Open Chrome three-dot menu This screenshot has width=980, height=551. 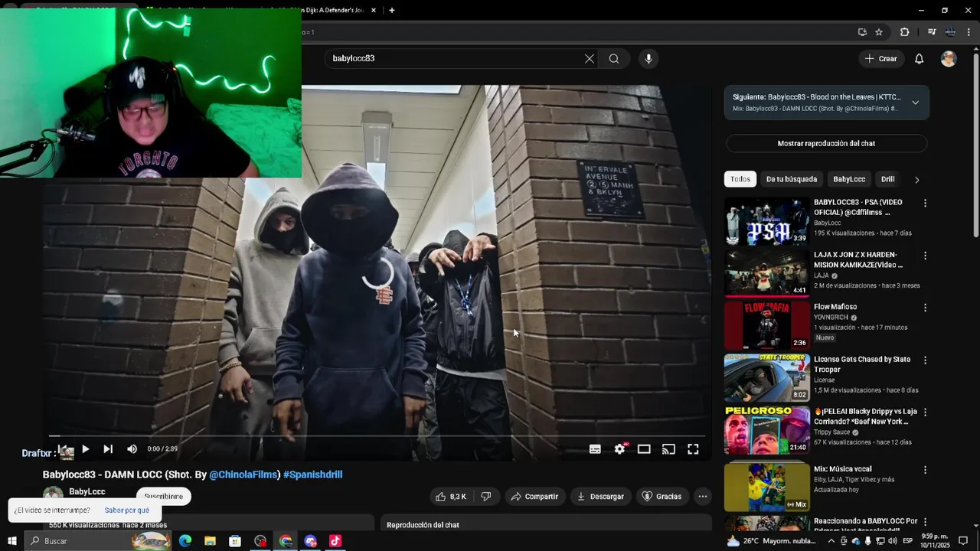[x=969, y=32]
